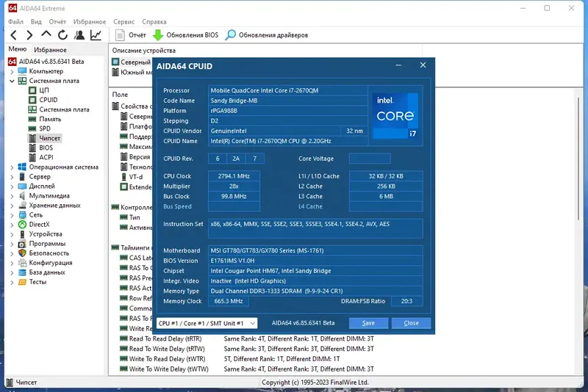Click the driver update magnifier icon
This screenshot has height=392, width=588.
pos(230,35)
